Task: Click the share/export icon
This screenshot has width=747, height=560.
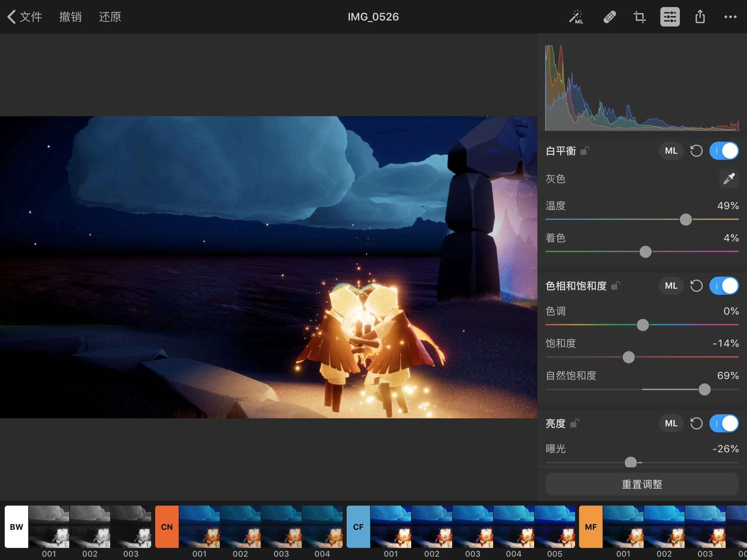Action: tap(700, 16)
